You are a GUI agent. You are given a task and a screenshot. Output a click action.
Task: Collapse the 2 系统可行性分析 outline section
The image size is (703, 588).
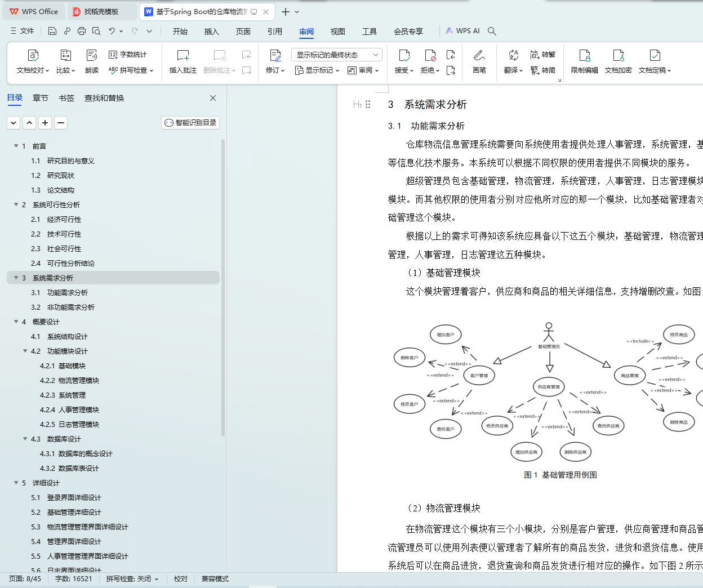16,204
